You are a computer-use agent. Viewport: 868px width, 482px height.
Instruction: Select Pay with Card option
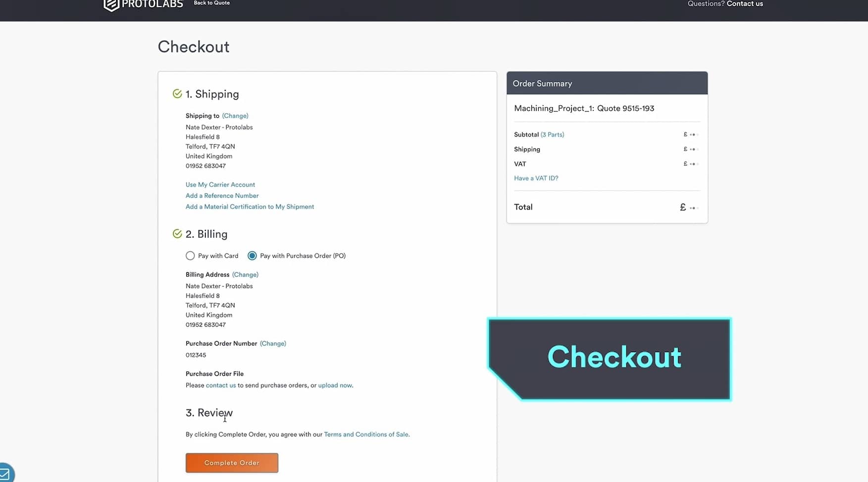coord(190,256)
